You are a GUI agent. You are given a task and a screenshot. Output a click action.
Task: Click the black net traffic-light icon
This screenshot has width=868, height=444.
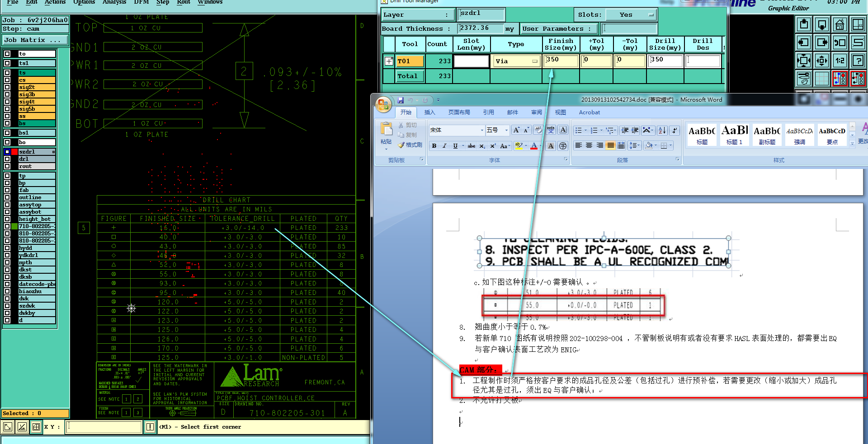click(858, 79)
